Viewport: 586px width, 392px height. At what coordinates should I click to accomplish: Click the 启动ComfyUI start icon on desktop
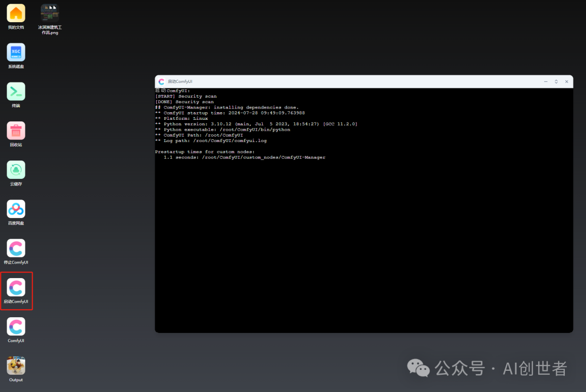pyautogui.click(x=16, y=287)
